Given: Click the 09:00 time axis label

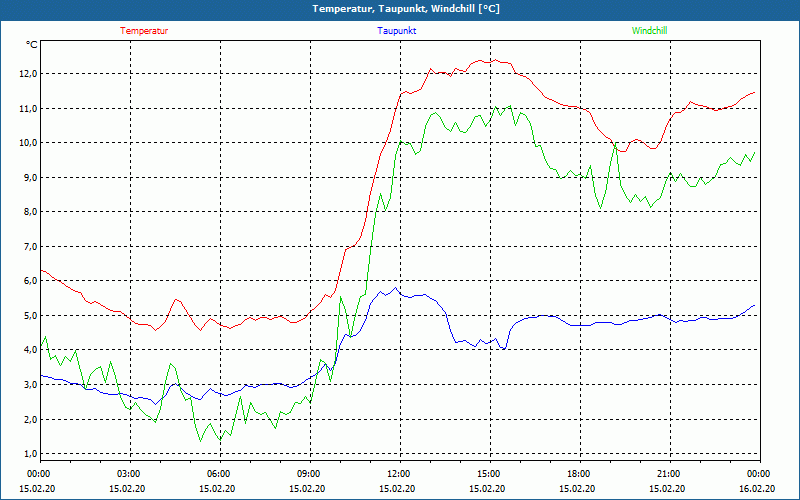Looking at the screenshot, I should pos(308,473).
